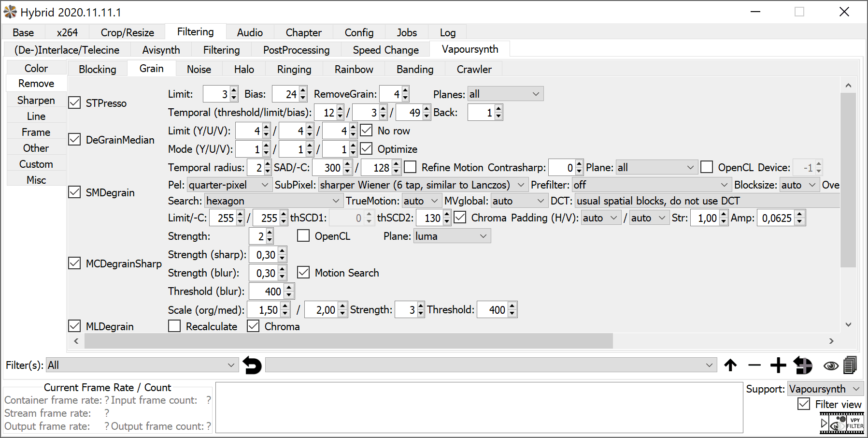The image size is (868, 438).
Task: Open the Support dropdown showing Vapoursynth
Action: click(x=825, y=389)
